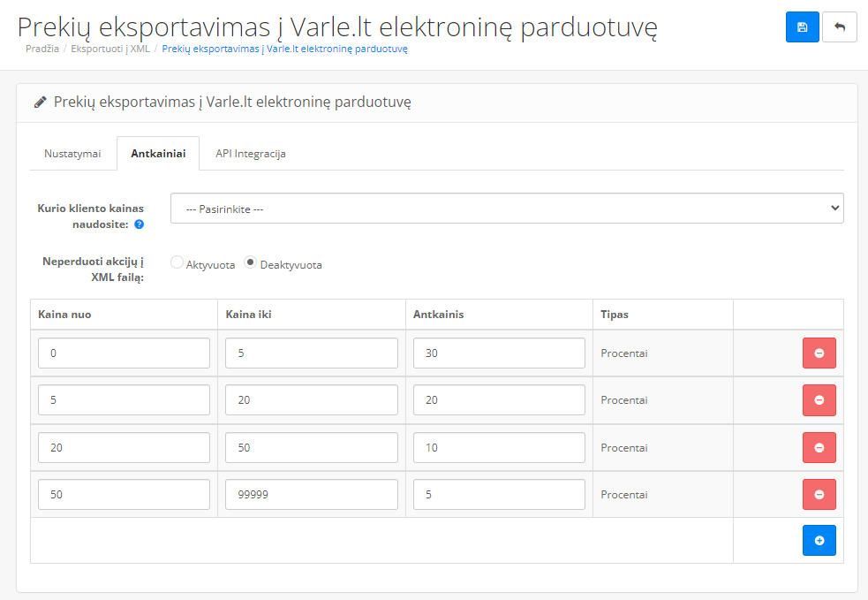Click the Varle.lt export breadcrumb link
Screen dimensions: 868x600
[284, 49]
